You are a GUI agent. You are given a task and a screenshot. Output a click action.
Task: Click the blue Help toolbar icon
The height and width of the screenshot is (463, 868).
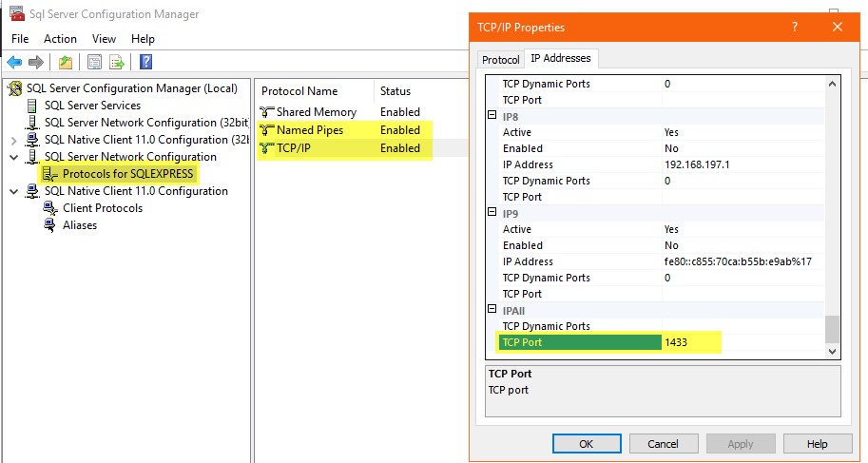(x=145, y=62)
